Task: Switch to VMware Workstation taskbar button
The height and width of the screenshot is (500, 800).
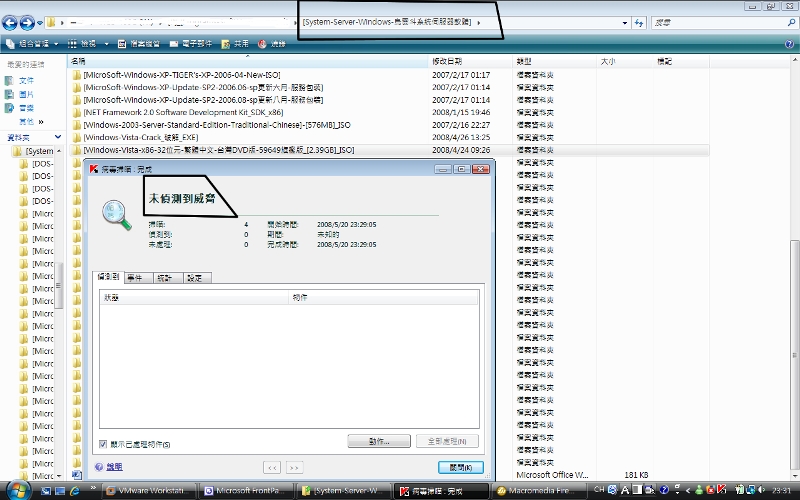Action: tap(151, 491)
